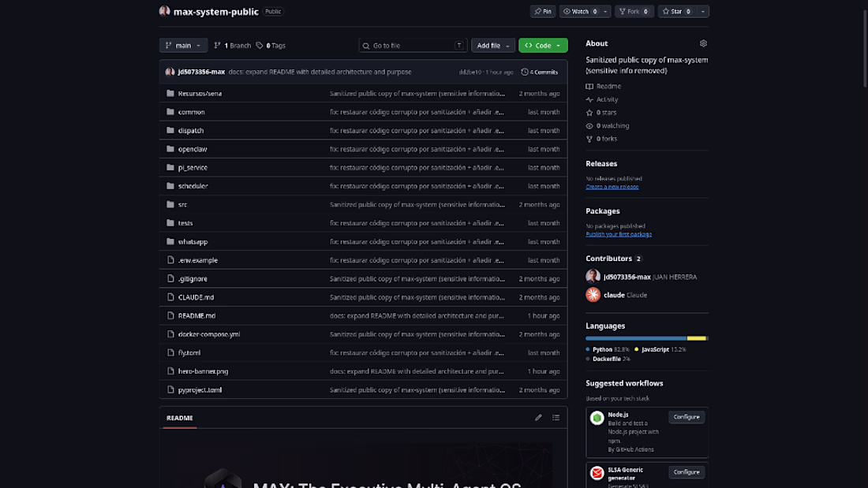This screenshot has height=488, width=868.
Task: Open the README outline list icon
Action: point(556,418)
